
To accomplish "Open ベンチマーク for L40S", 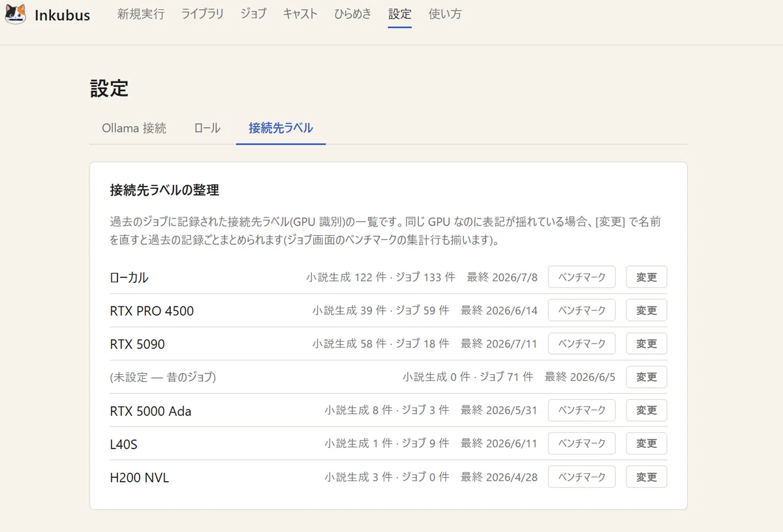I will [x=581, y=443].
